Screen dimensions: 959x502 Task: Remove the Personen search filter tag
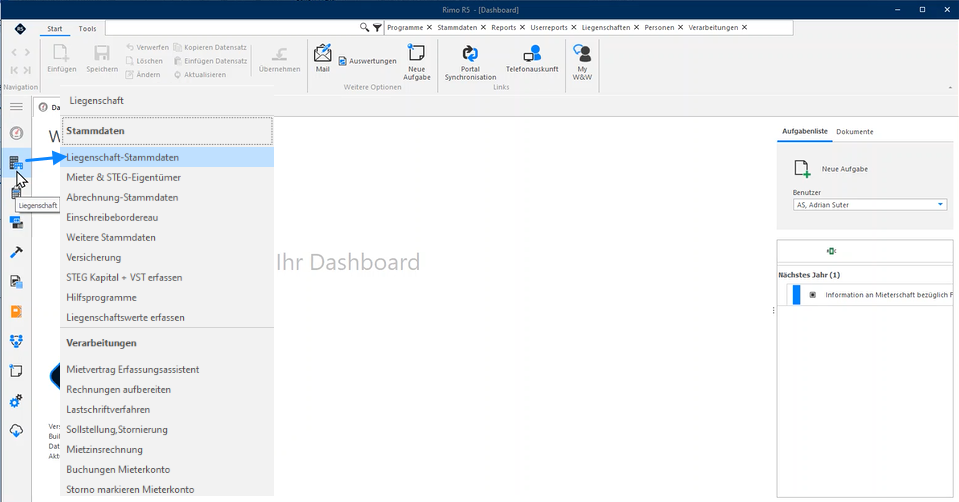pyautogui.click(x=680, y=28)
